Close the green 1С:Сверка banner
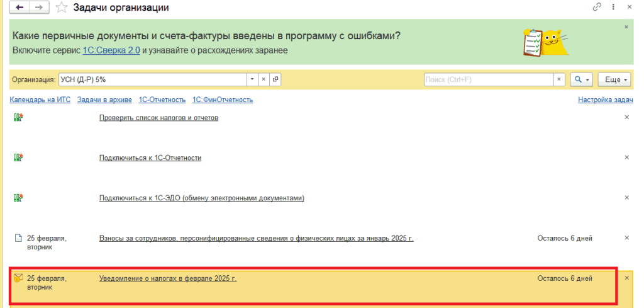This screenshot has width=644, height=308. click(x=626, y=26)
